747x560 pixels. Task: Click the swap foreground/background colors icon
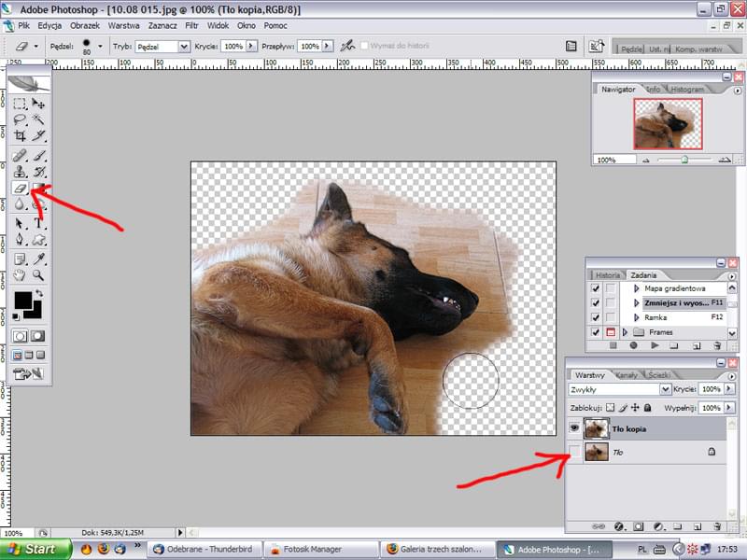[39, 293]
